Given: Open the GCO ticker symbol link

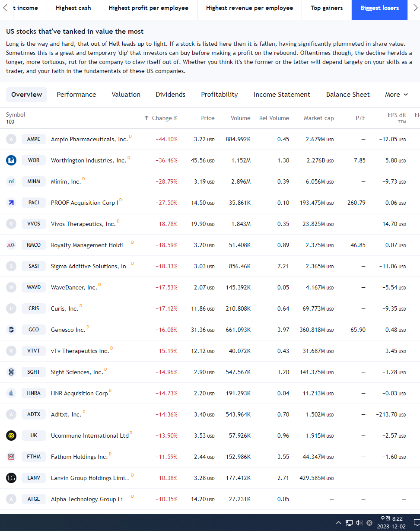Looking at the screenshot, I should [x=34, y=330].
